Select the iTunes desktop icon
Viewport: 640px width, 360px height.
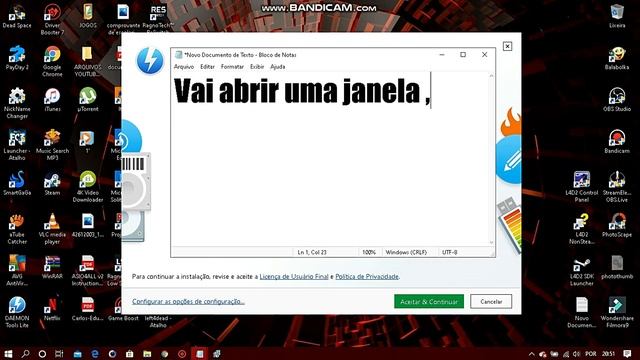[x=52, y=100]
